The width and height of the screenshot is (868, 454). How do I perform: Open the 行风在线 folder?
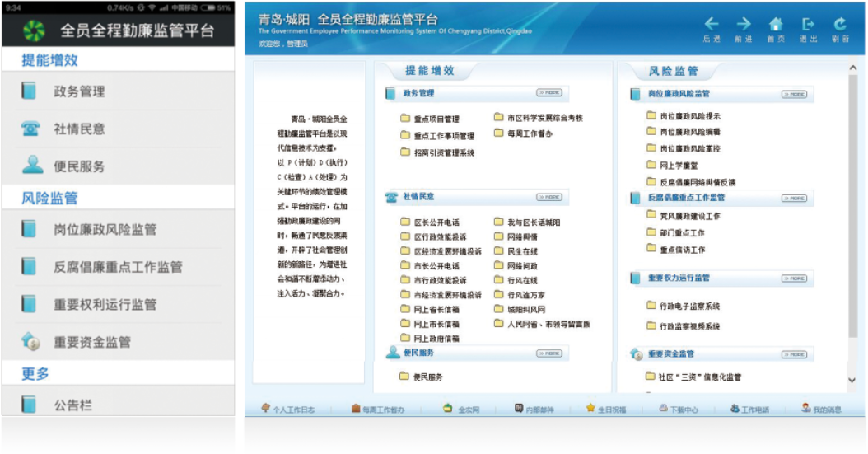point(516,280)
